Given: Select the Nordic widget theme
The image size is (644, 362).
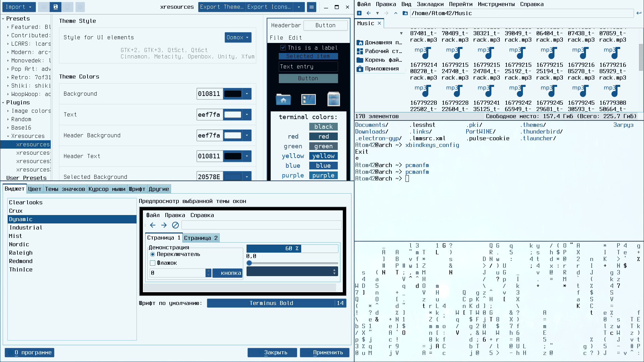Looking at the screenshot, I should pos(72,245).
